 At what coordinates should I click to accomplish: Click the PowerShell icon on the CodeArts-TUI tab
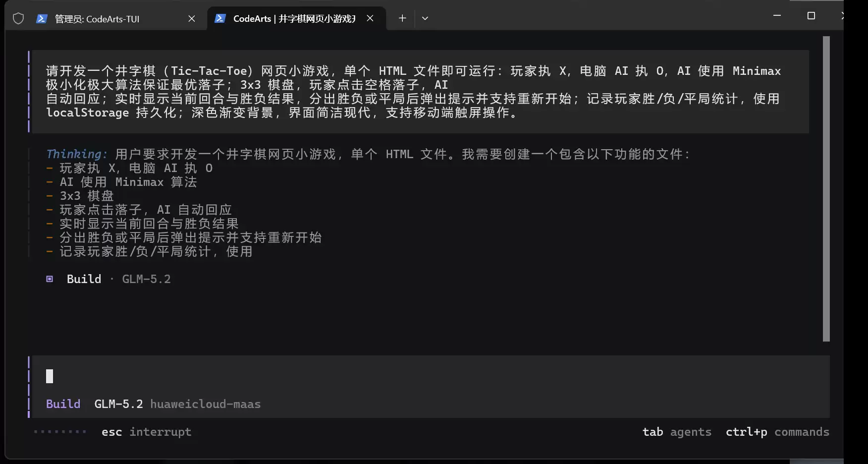click(42, 19)
